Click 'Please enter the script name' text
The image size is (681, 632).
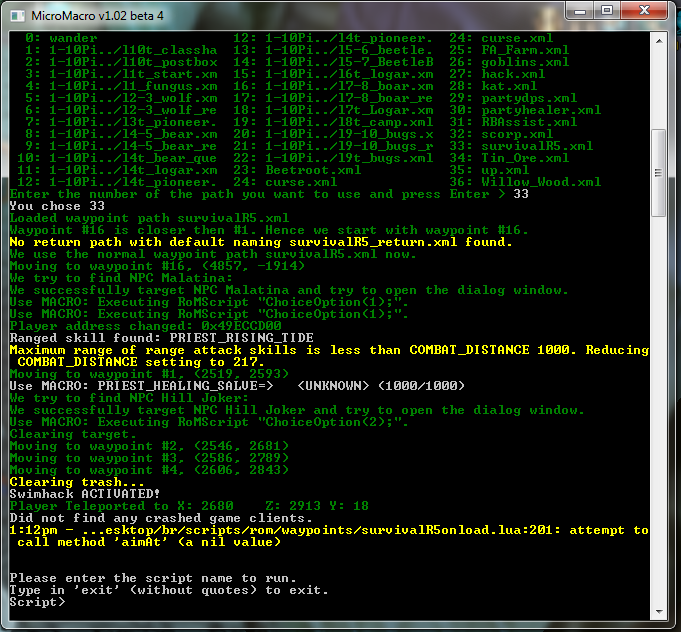[152, 578]
